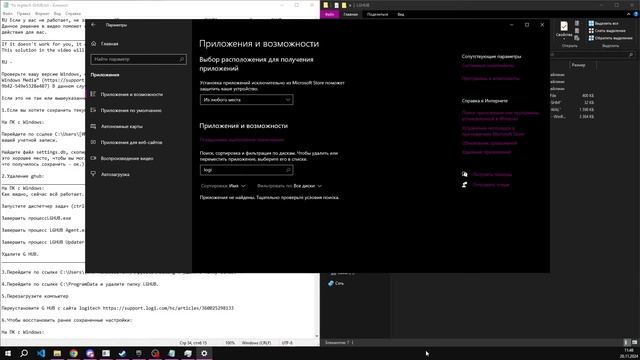Click the app list search box containing logi

pyautogui.click(x=247, y=170)
